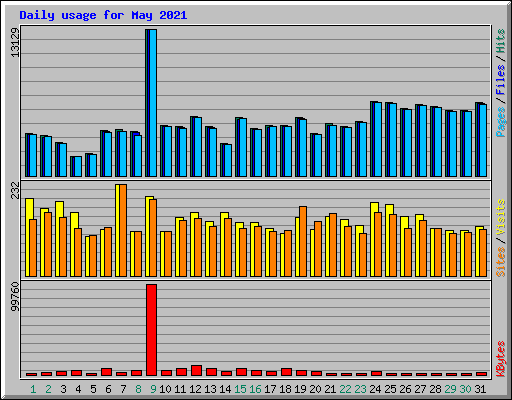The height and width of the screenshot is (400, 512).
Task: Click the KBytes legend label
Action: pyautogui.click(x=501, y=359)
